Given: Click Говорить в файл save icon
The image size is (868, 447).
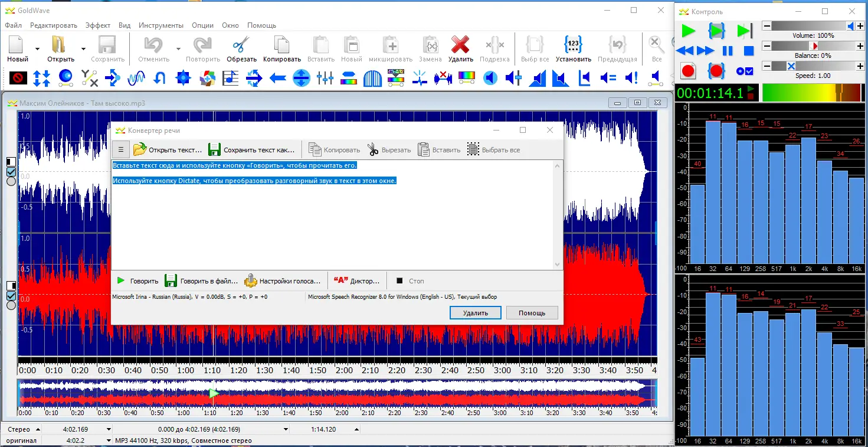Looking at the screenshot, I should [x=171, y=281].
